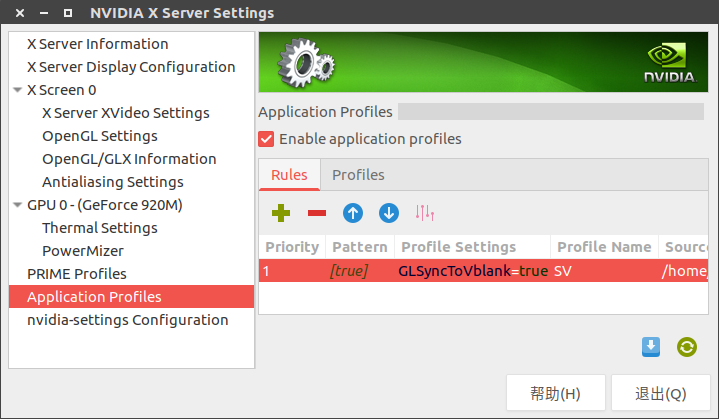Move rule down in priority

[389, 213]
